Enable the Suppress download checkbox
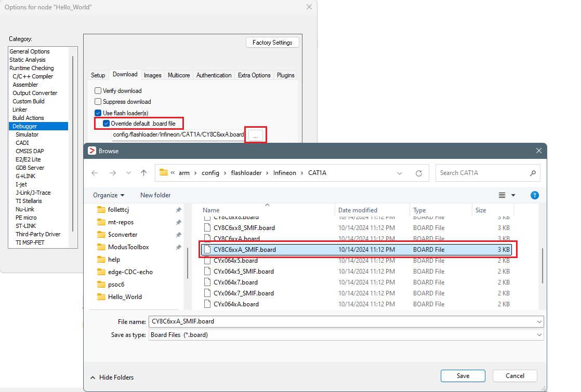 point(98,101)
